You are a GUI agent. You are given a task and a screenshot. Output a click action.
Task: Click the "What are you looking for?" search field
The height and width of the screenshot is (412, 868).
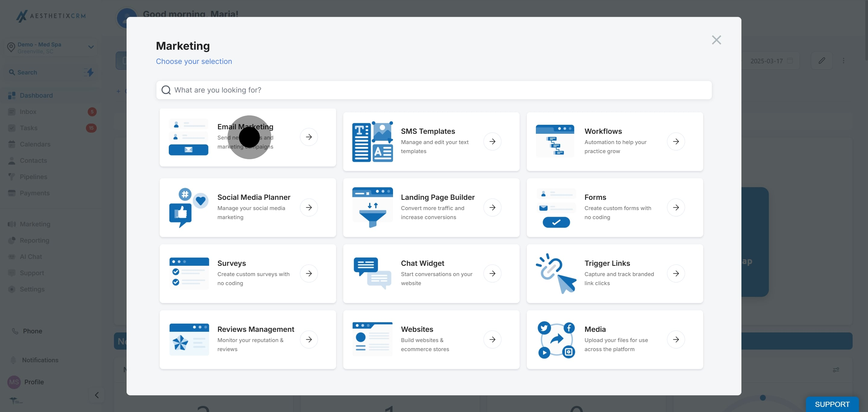coord(433,90)
